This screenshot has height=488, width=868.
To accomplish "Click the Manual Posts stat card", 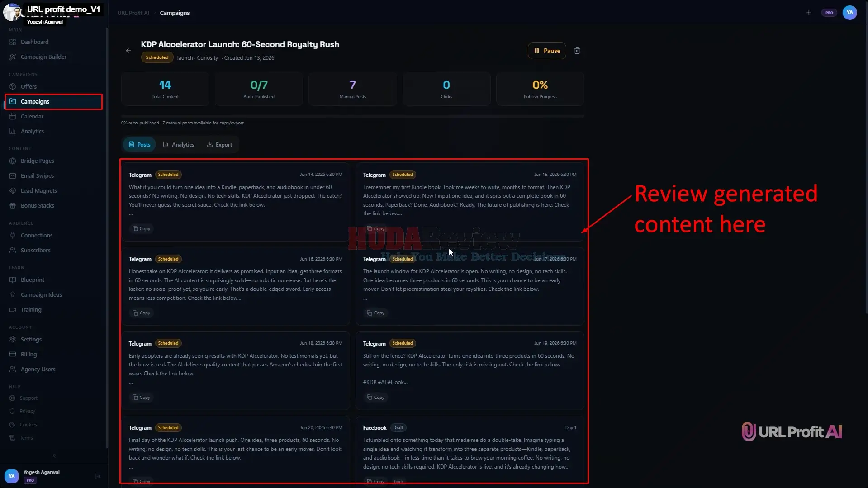I will 352,89.
